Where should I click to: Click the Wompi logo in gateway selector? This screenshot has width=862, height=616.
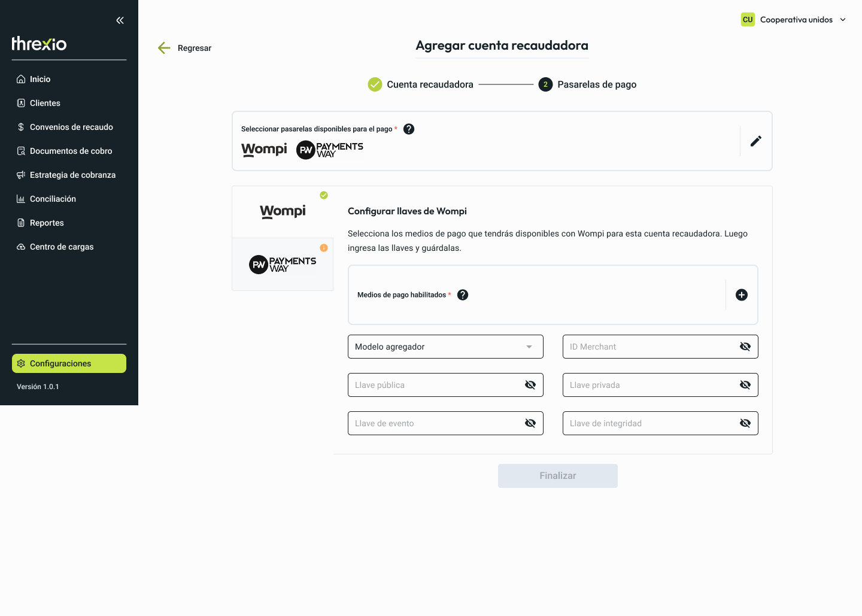(x=264, y=150)
